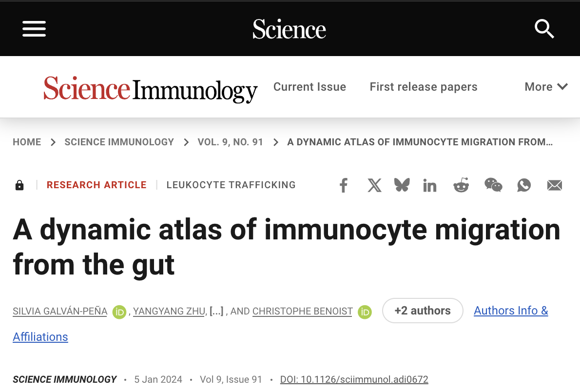Navigate to VOL. 9, NO. 91 breadcrumb
The width and height of the screenshot is (580, 392).
pos(230,142)
